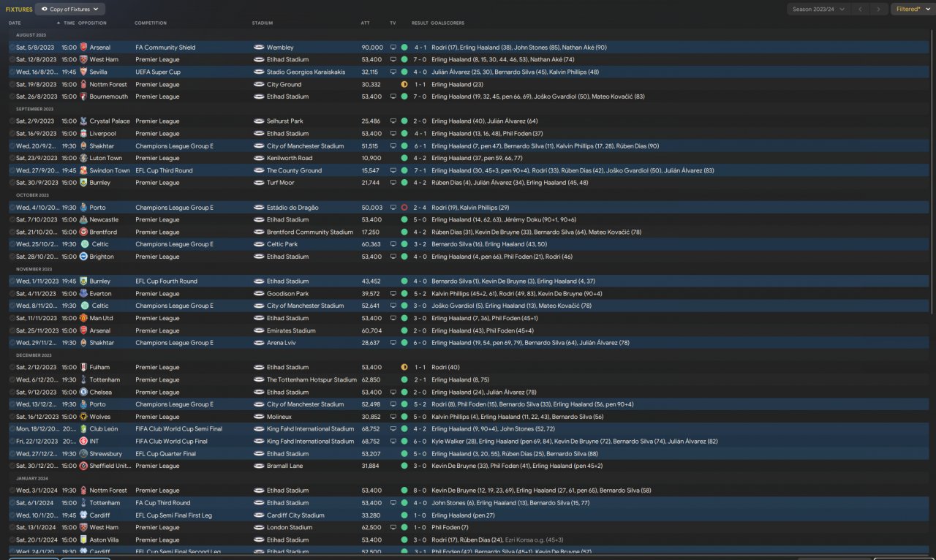This screenshot has width=936, height=560.
Task: Select the Kenilworth Road stadium link
Action: click(290, 158)
